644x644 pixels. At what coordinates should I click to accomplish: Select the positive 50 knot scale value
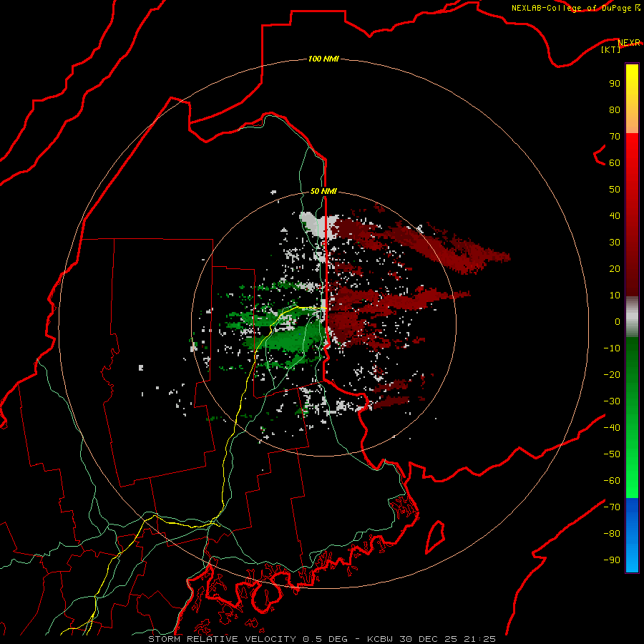click(615, 190)
